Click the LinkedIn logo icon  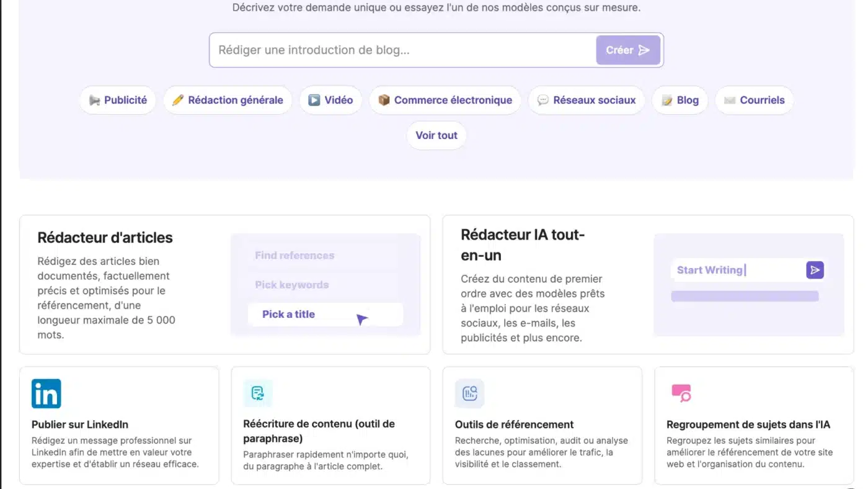46,393
